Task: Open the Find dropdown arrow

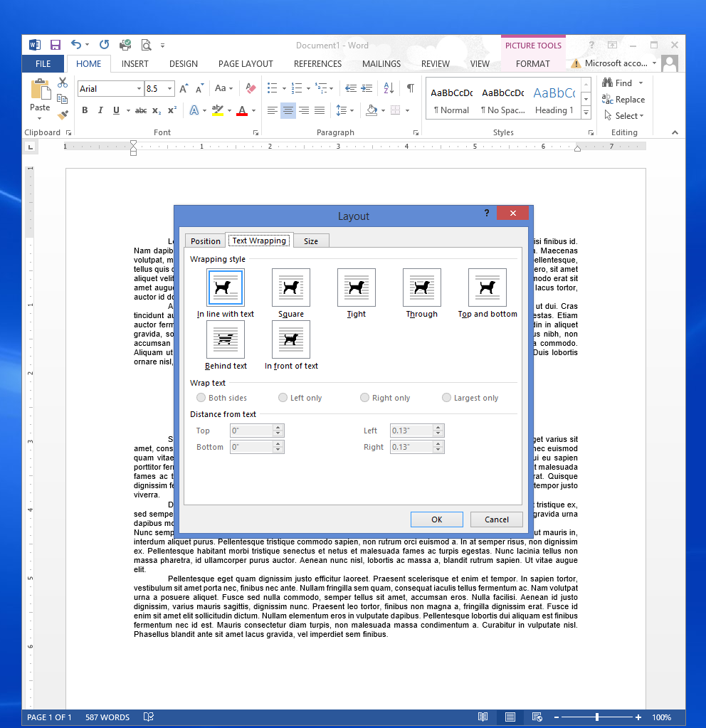Action: (x=641, y=83)
